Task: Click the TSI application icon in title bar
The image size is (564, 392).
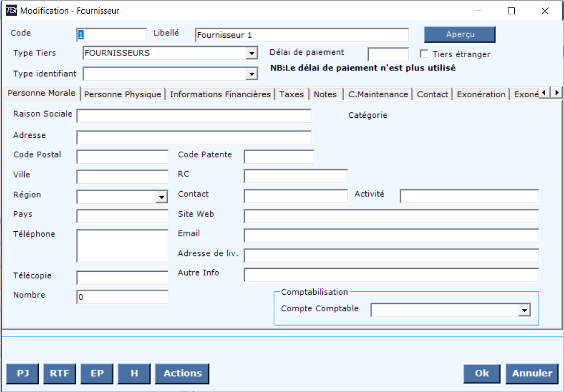Action: point(11,10)
